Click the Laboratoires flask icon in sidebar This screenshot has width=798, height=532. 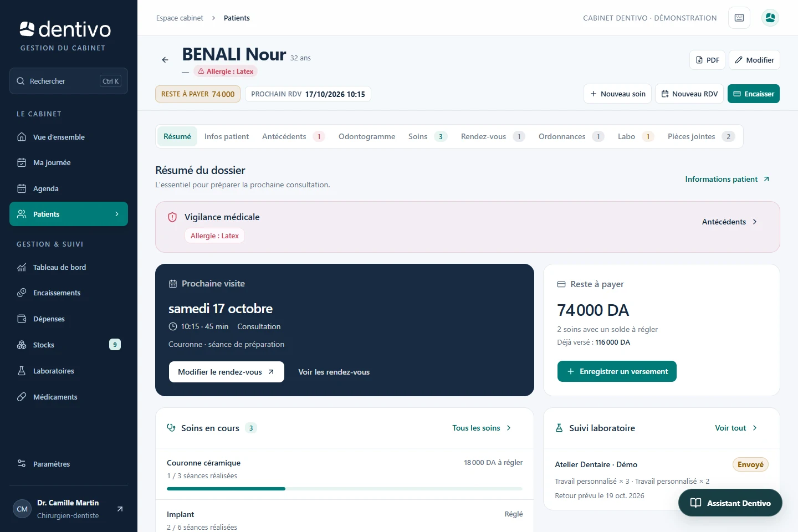(22, 371)
